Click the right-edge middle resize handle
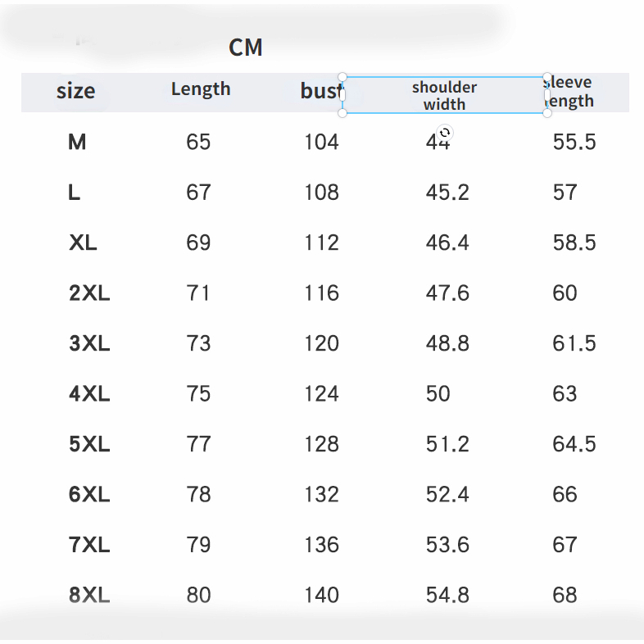Viewport: 644px width, 644px height. 547,95
